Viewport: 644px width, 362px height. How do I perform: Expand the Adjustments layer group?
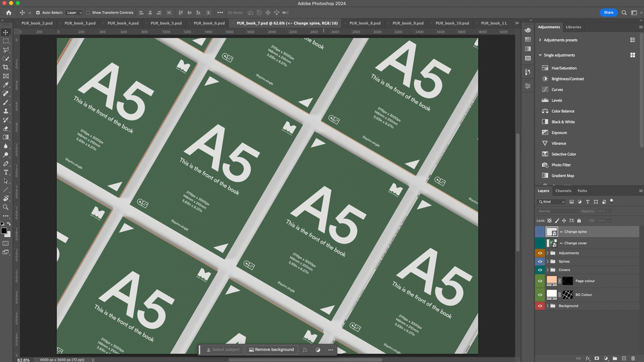tap(547, 253)
